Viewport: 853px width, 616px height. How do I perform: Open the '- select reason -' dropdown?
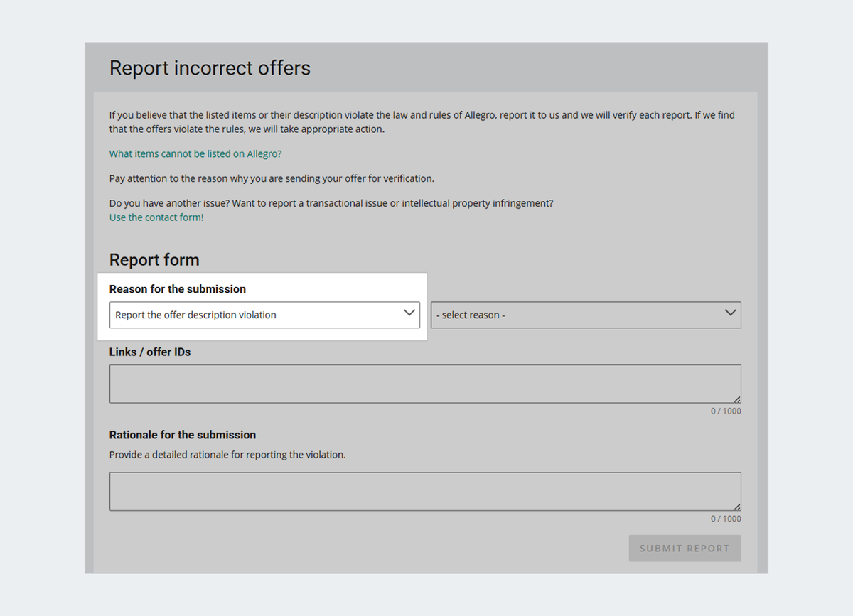586,314
